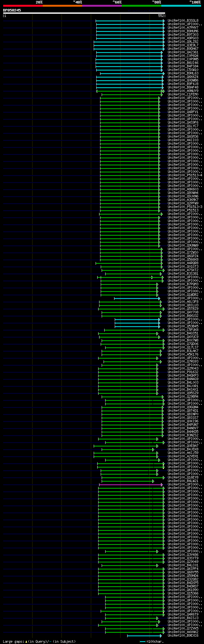Select the UniRef100_P51513-3 label
This screenshot has height=644, width=204.
185,207
